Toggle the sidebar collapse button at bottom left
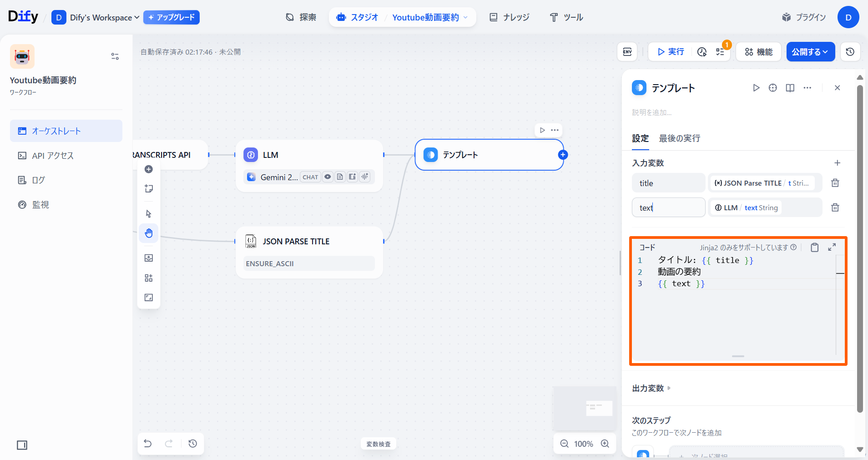868x460 pixels. (x=22, y=445)
